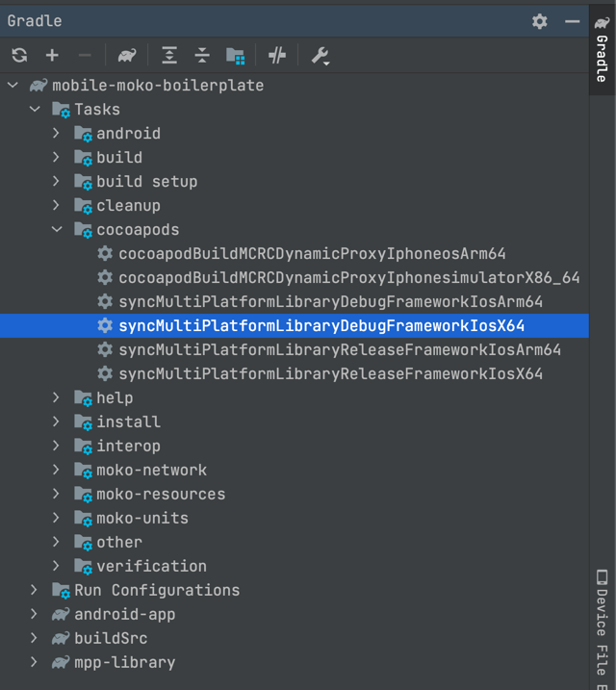Viewport: 616px width, 690px height.
Task: Click the verification folder icon
Action: tap(83, 567)
